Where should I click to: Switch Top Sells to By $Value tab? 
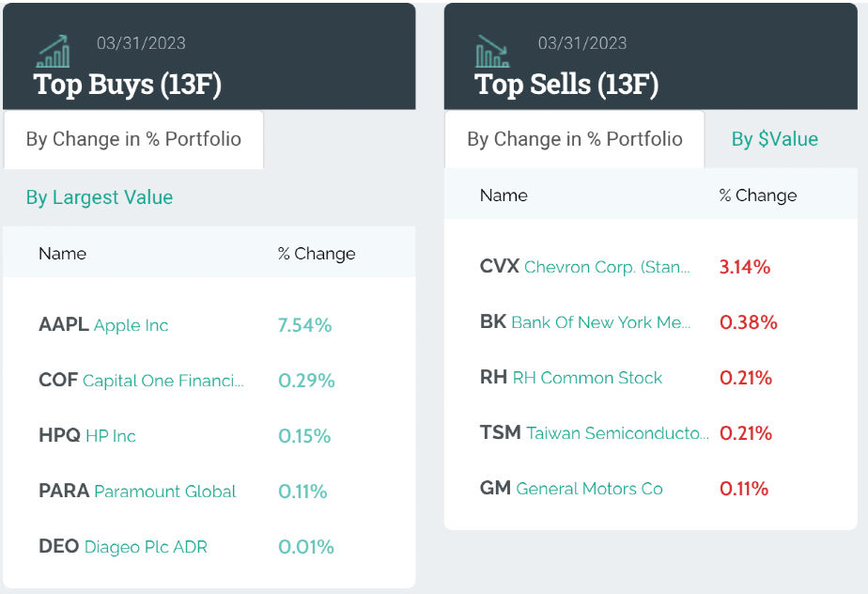[774, 139]
